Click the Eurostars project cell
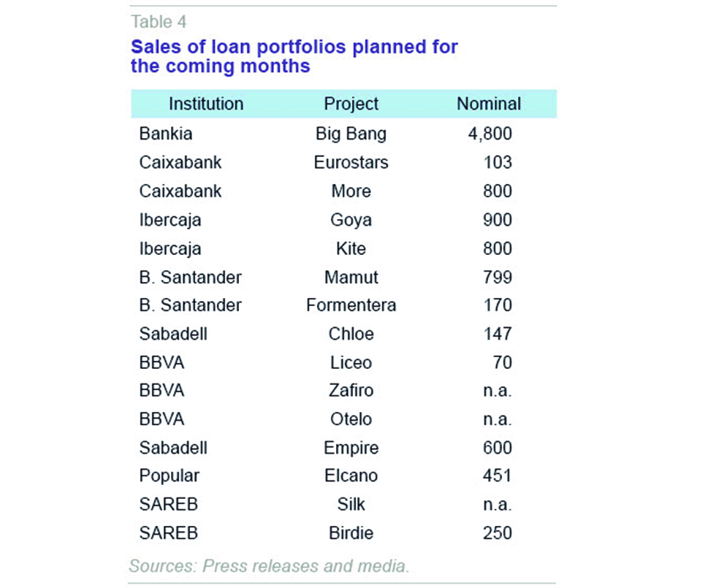Image resolution: width=708 pixels, height=588 pixels. click(x=351, y=162)
